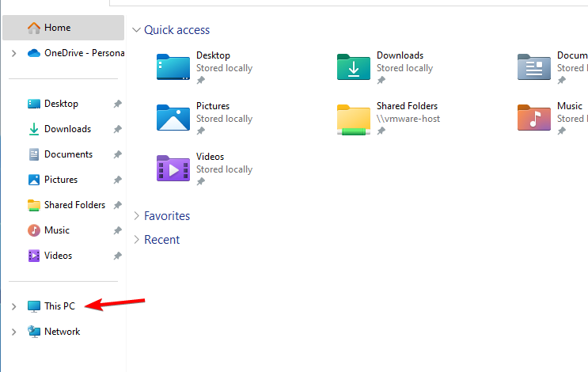This screenshot has width=588, height=372.
Task: Select Documents in the navigation pane
Action: point(68,154)
